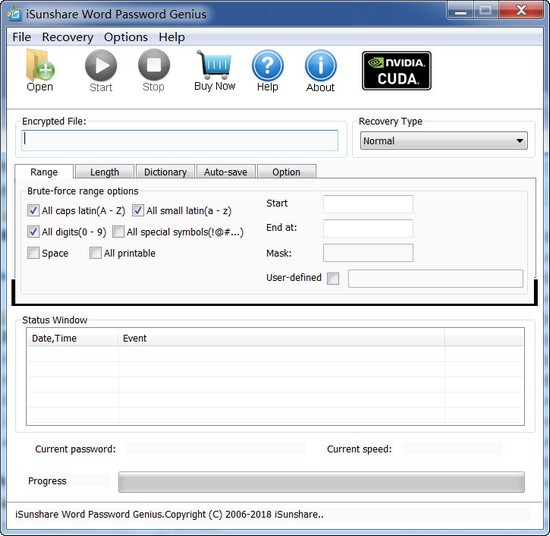Click the NVIDIA CUDA badge
Screen dimensions: 550x536
(x=397, y=71)
